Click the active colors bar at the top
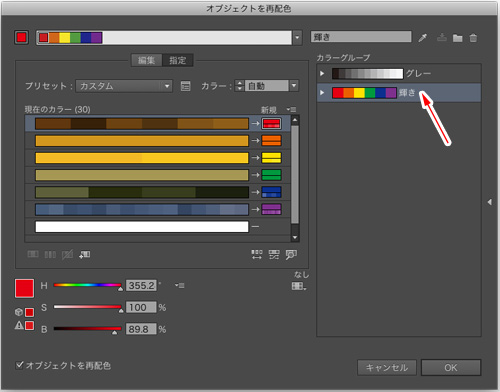 (x=164, y=38)
